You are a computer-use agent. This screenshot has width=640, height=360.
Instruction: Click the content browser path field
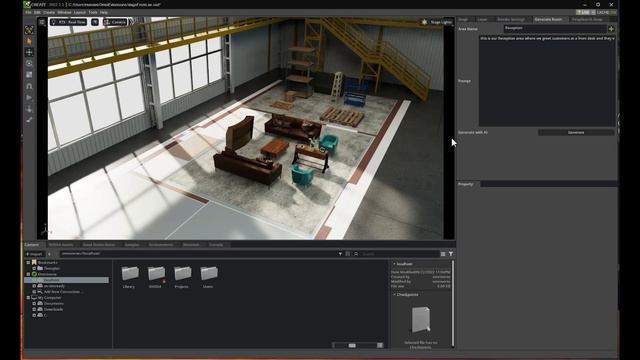click(x=198, y=254)
